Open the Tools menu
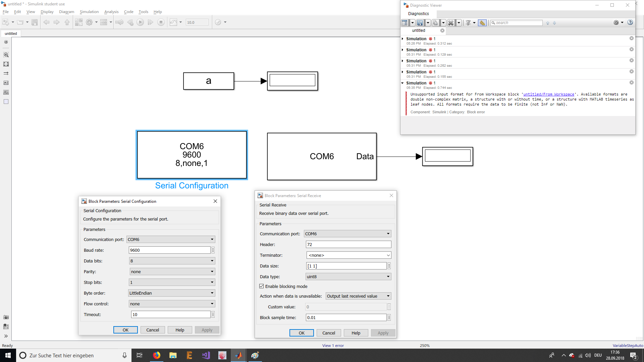644x362 pixels. (x=143, y=12)
